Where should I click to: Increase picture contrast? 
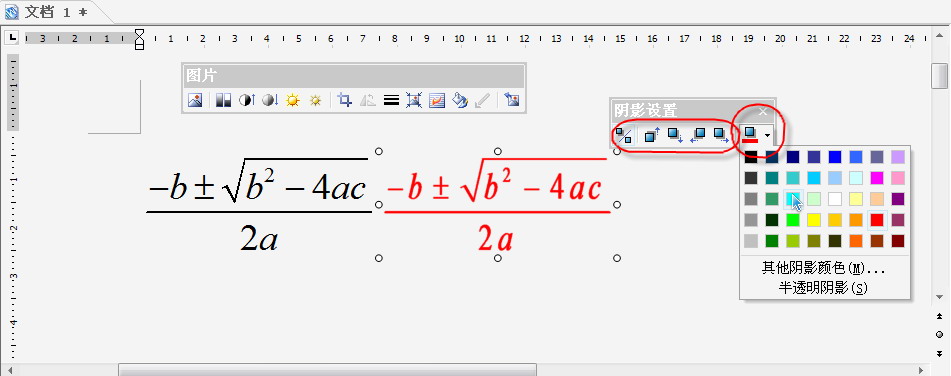pyautogui.click(x=246, y=100)
